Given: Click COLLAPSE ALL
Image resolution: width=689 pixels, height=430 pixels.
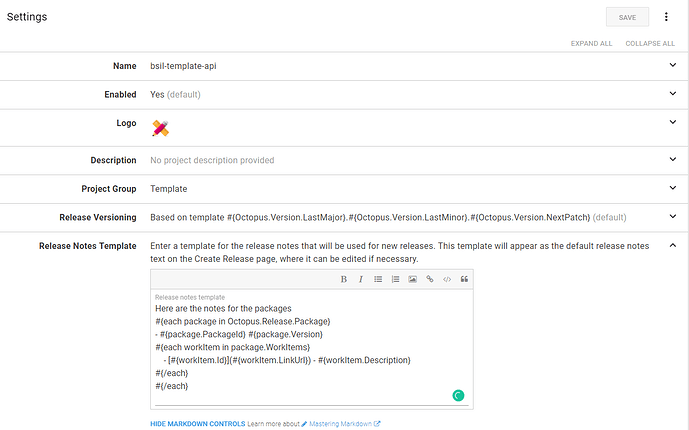Looking at the screenshot, I should 650,43.
